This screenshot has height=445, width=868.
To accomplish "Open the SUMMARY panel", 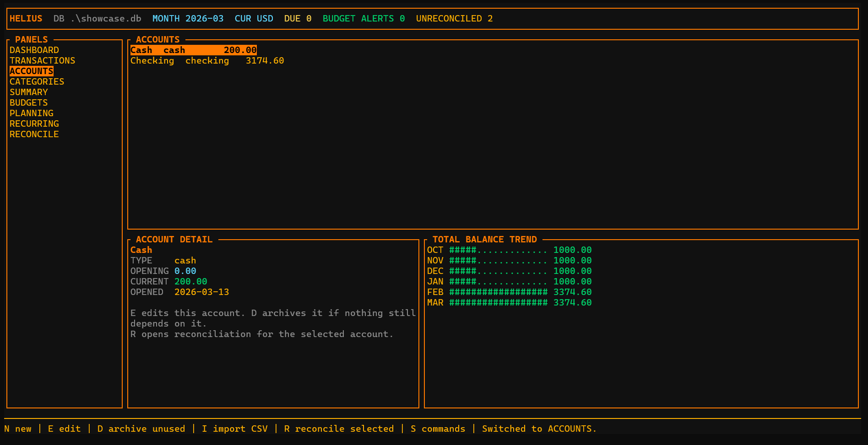I will point(28,92).
